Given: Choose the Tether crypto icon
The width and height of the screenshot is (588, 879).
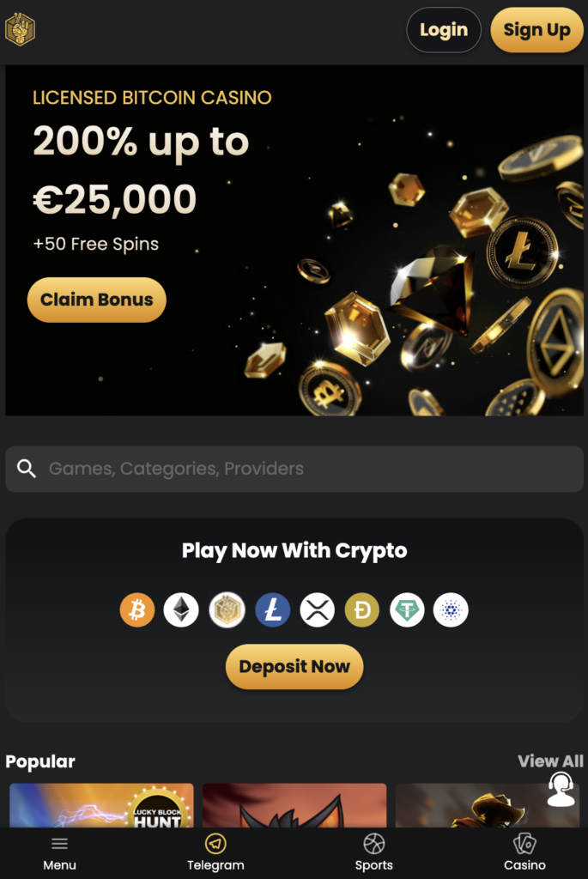Looking at the screenshot, I should [407, 610].
